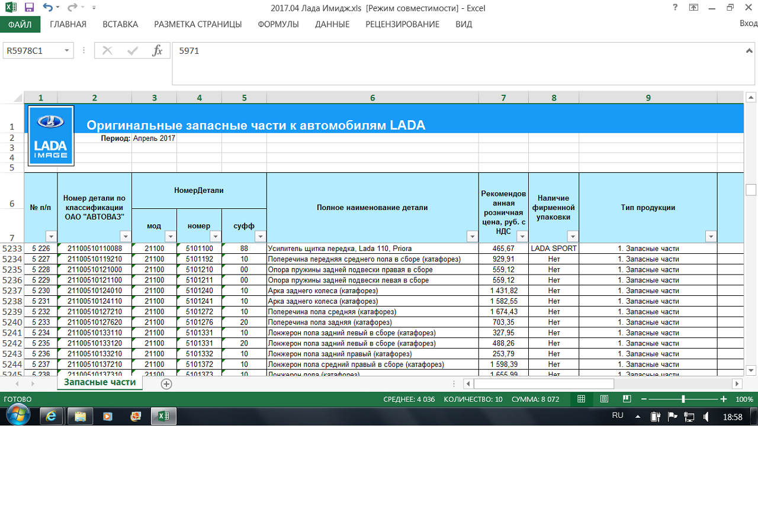Click horizontal scrollbar left arrow
The width and height of the screenshot is (758, 532).
click(468, 384)
